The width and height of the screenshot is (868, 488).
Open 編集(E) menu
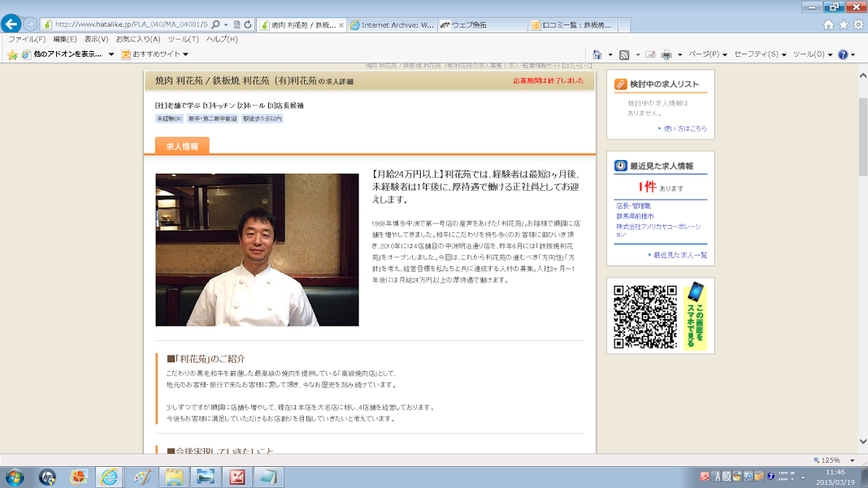tap(65, 39)
